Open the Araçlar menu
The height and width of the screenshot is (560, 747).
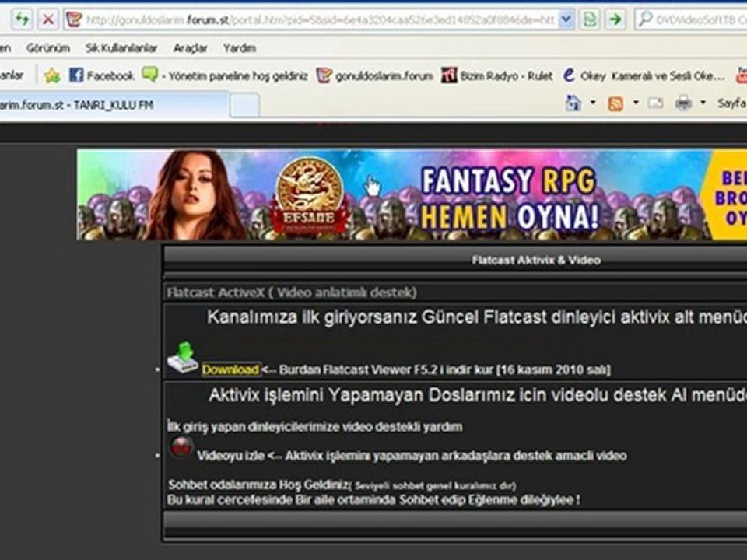[x=190, y=48]
